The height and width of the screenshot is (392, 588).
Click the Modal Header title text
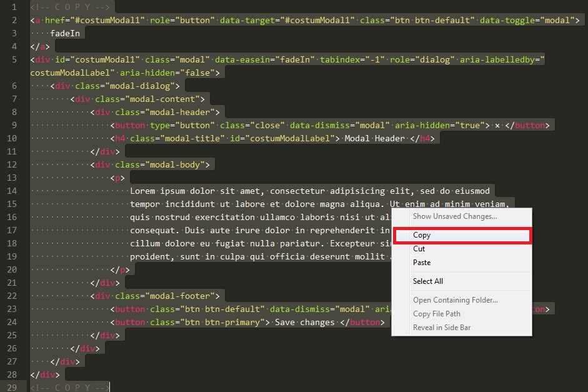374,138
